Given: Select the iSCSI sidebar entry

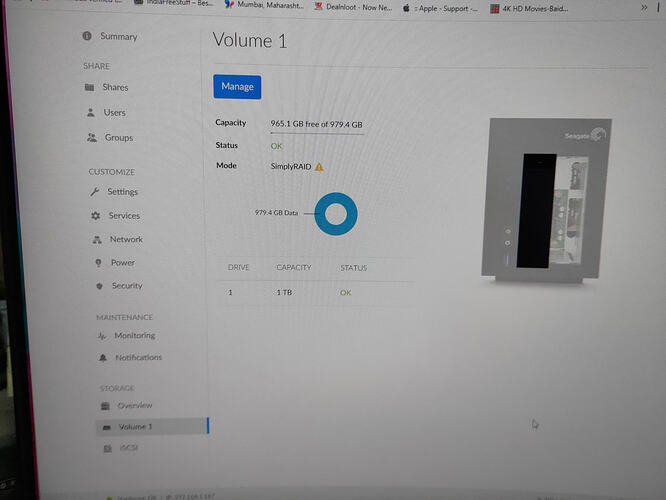Looking at the screenshot, I should tap(130, 450).
